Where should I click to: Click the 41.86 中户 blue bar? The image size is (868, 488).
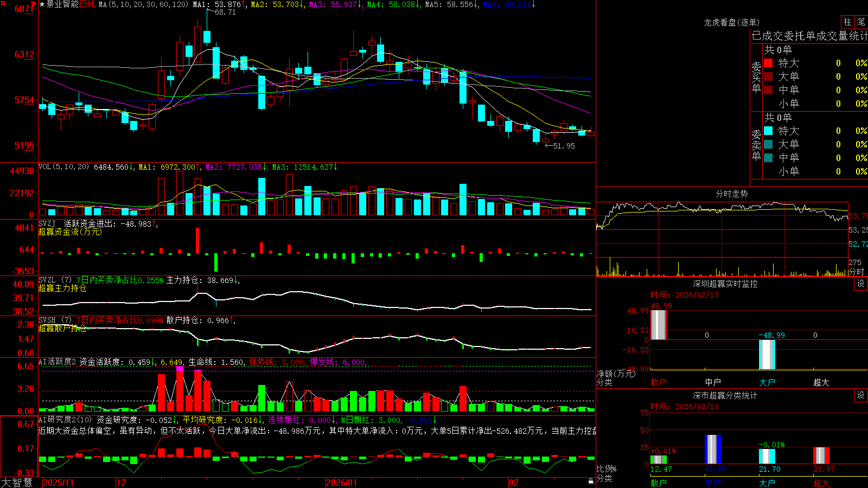coord(712,449)
